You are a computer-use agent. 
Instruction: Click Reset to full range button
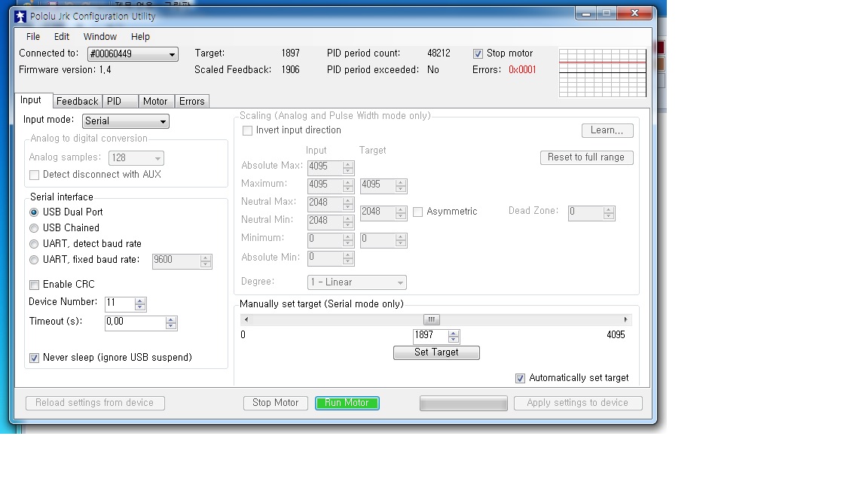pyautogui.click(x=586, y=157)
